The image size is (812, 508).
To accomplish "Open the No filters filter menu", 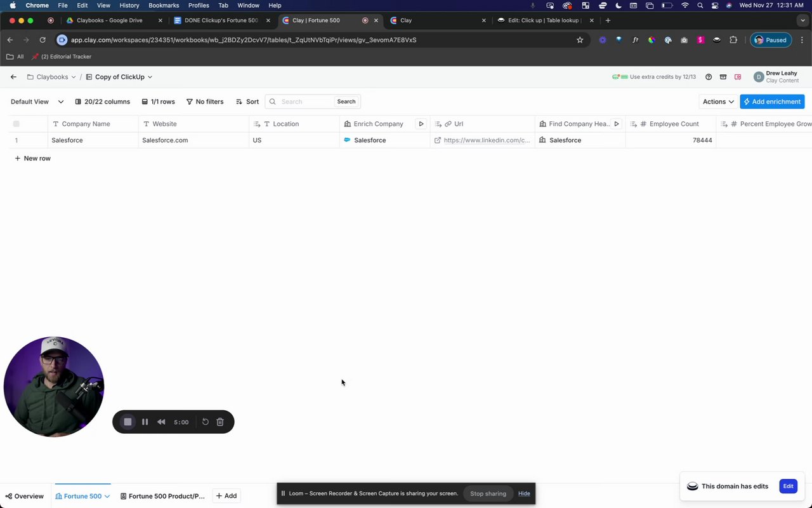I will [x=204, y=102].
